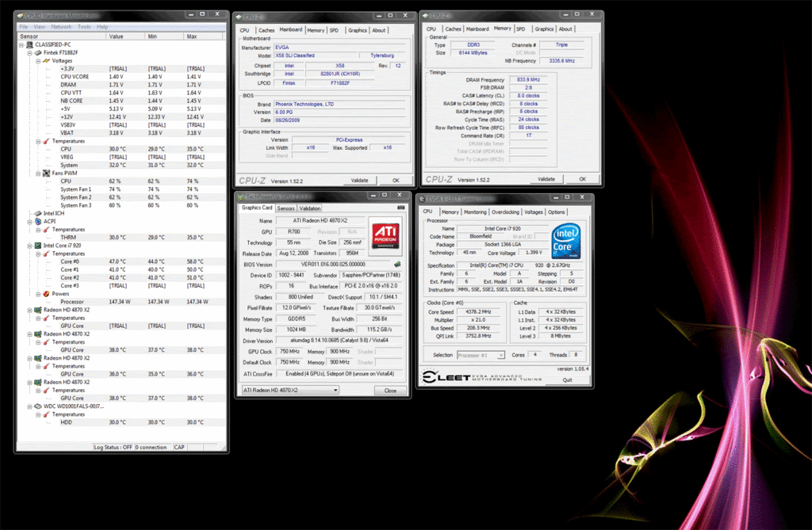The width and height of the screenshot is (812, 530).
Task: Click Validate in the CPU-Z Memory window
Action: 546,179
